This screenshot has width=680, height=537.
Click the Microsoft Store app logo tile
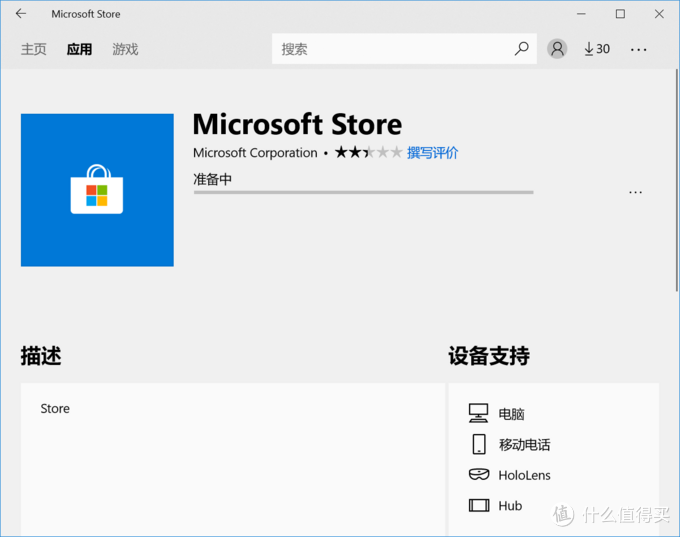97,190
